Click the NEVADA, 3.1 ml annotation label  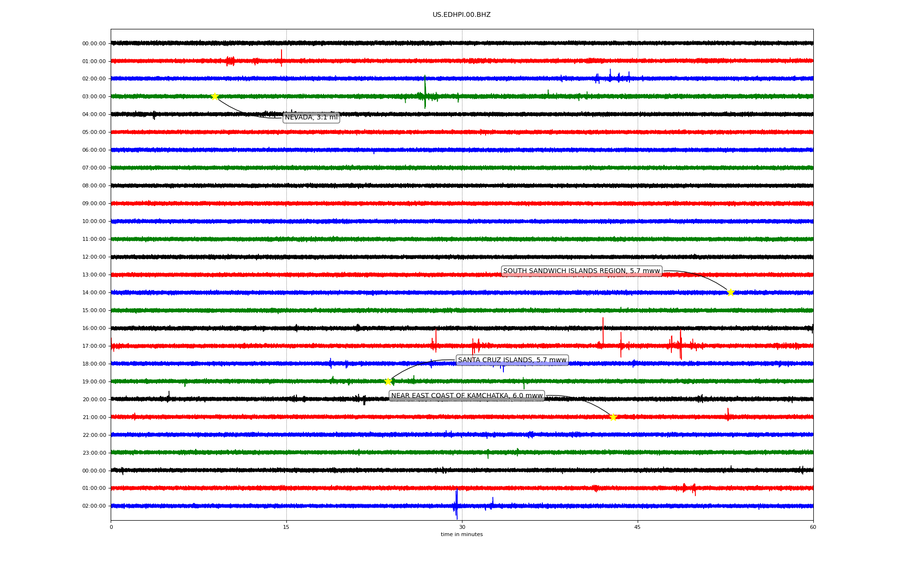coord(311,118)
